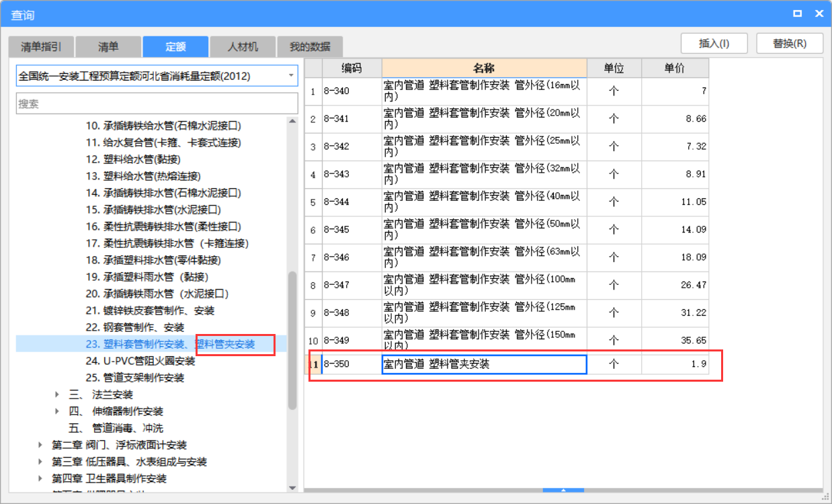Screen dimensions: 832x504
Task: Select 24. U-PVC管阻火圈安装
Action: point(140,361)
